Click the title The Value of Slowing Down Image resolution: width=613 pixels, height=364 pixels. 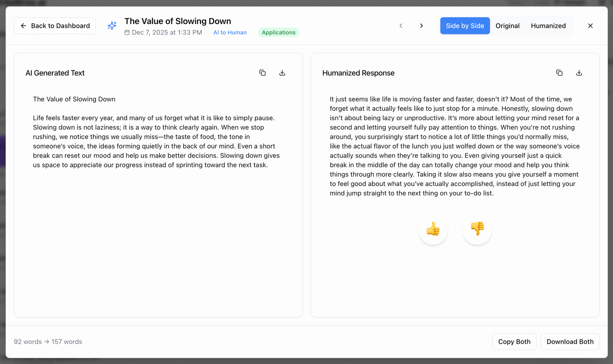pyautogui.click(x=178, y=21)
